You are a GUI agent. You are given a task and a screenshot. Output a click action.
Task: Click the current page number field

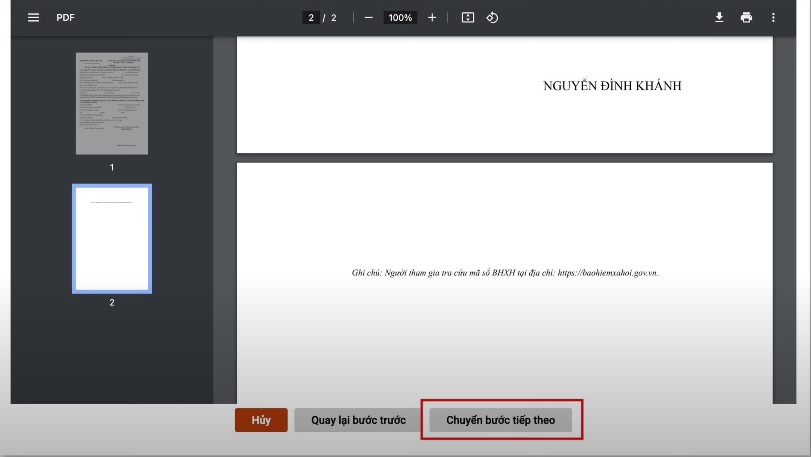tap(311, 18)
